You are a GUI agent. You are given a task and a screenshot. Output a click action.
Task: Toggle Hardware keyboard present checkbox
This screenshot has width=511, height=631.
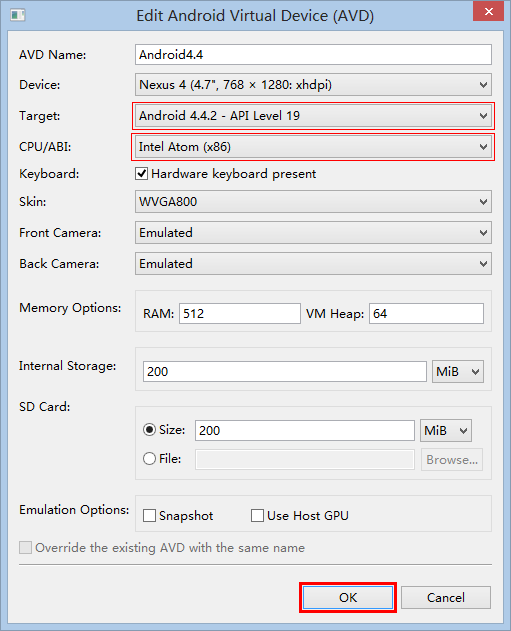click(141, 174)
